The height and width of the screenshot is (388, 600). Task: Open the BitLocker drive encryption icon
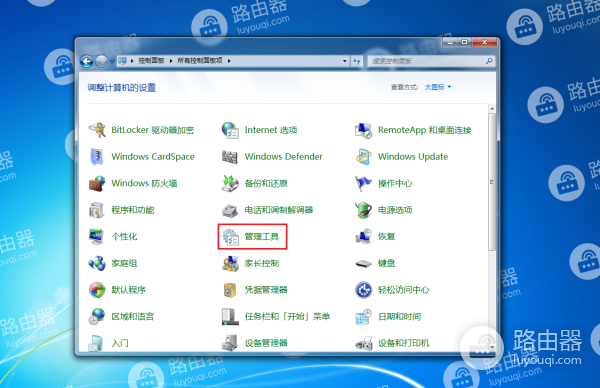coord(97,130)
